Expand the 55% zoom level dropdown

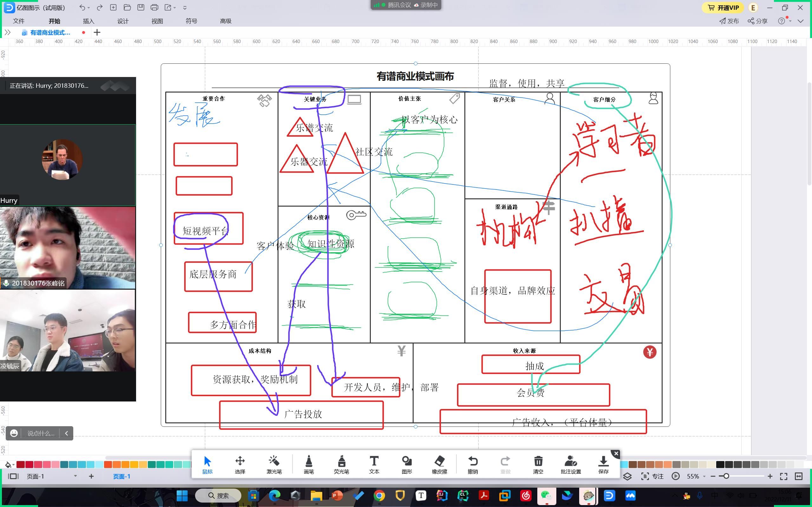(704, 477)
